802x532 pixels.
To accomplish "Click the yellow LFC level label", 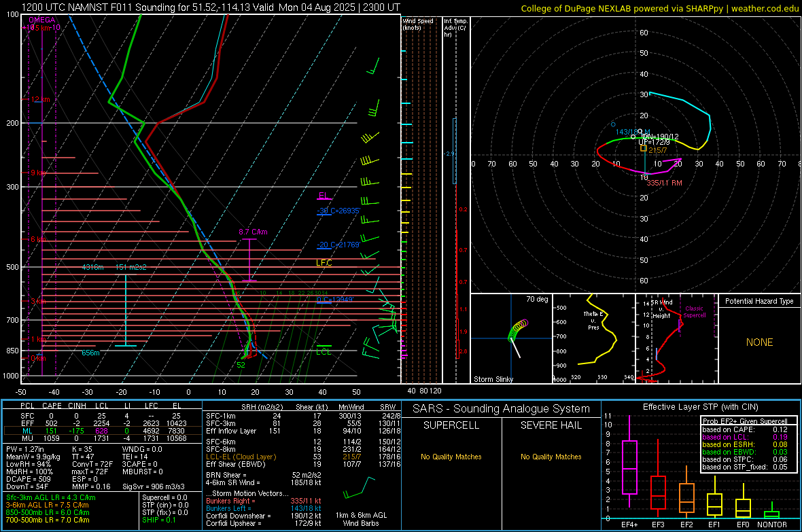I will (x=324, y=262).
